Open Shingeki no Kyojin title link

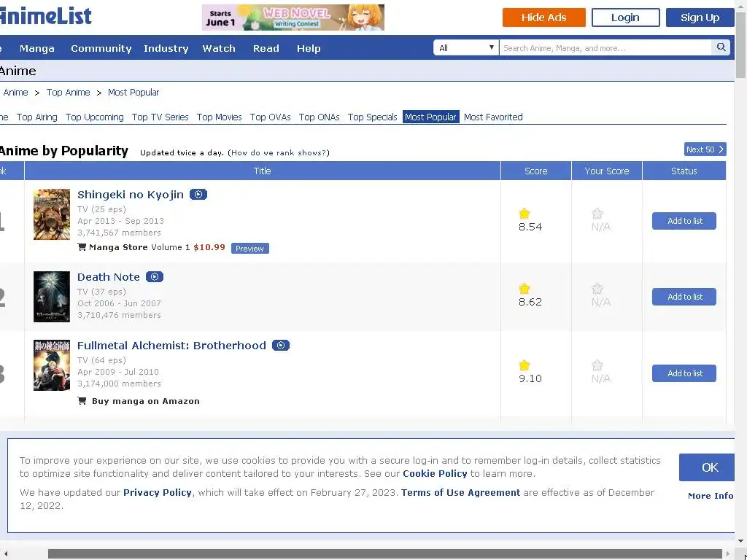(x=130, y=195)
